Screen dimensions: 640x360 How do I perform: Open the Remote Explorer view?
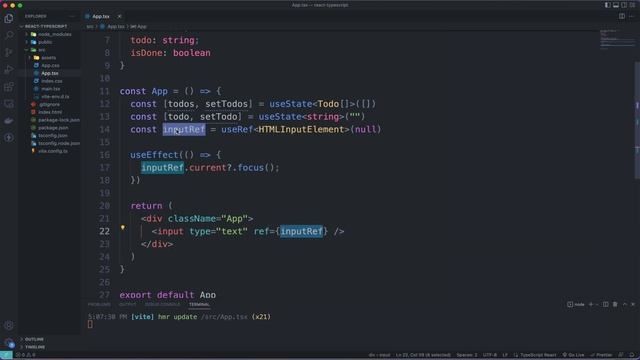click(x=9, y=104)
